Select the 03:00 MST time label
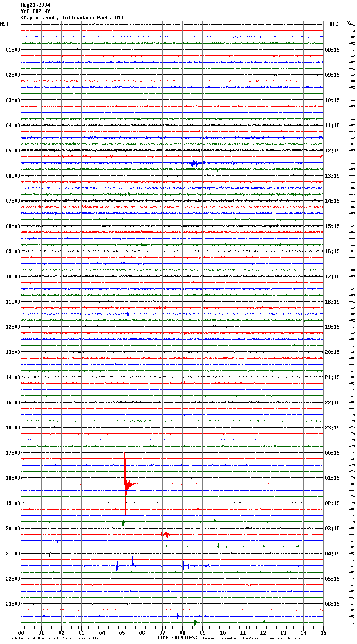The height and width of the screenshot is (644, 357). click(13, 100)
